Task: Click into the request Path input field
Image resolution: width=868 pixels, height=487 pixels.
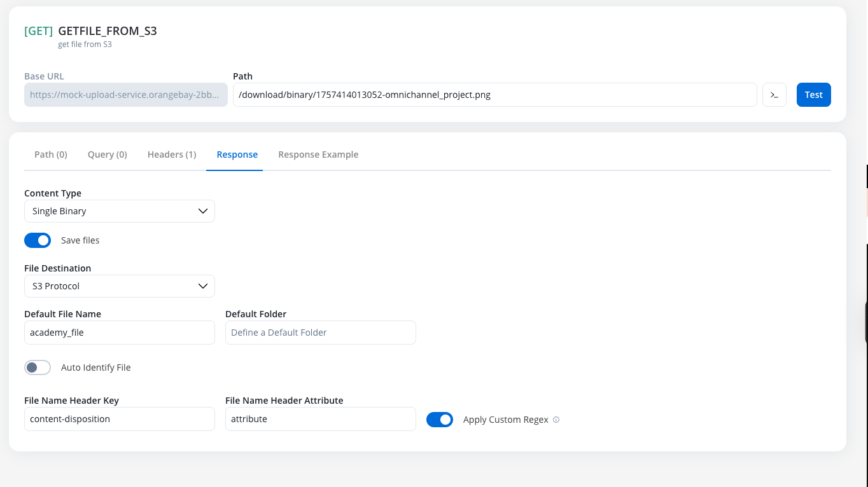Action: (494, 95)
